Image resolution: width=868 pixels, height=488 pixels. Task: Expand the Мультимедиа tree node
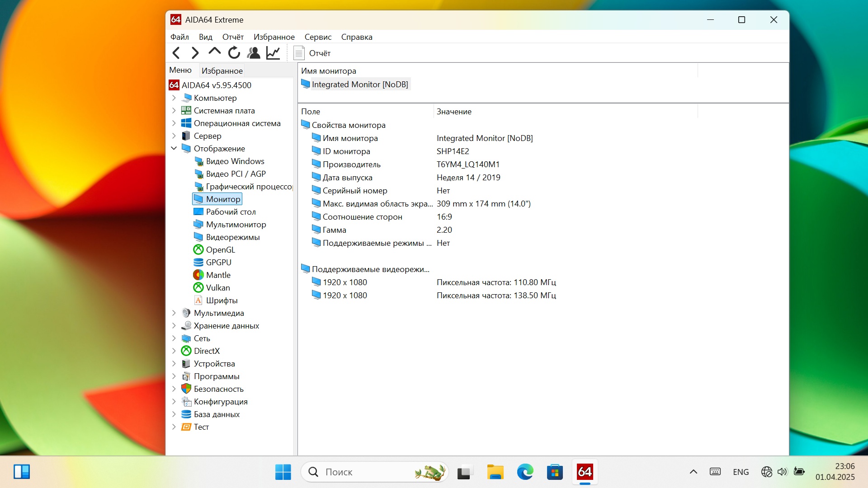pyautogui.click(x=174, y=313)
